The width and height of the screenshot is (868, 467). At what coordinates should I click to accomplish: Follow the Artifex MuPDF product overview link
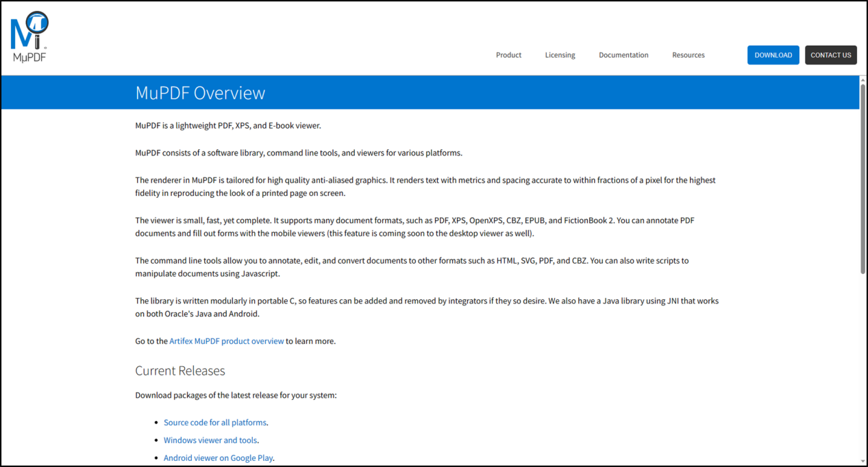(x=227, y=341)
